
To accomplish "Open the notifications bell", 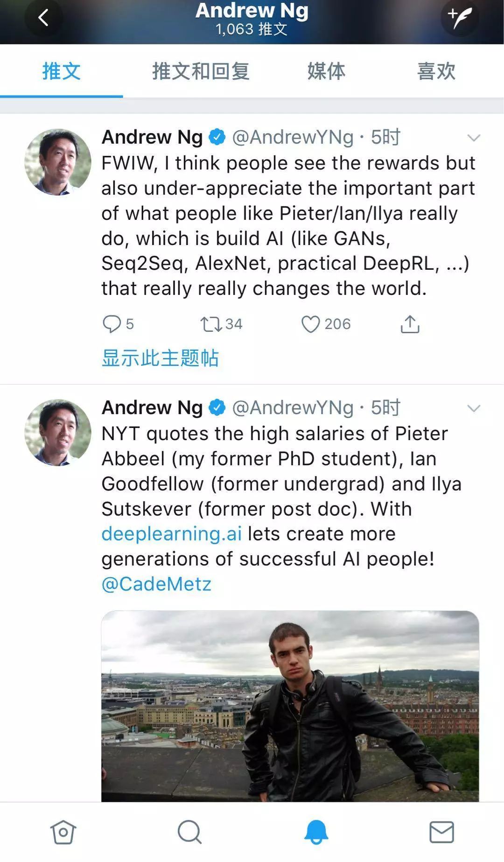I will tap(316, 832).
